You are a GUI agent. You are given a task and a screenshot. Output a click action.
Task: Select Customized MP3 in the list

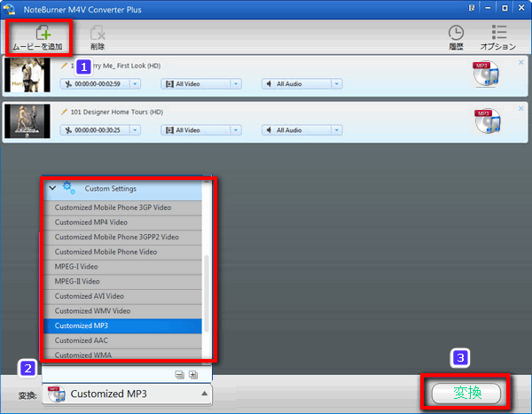123,325
